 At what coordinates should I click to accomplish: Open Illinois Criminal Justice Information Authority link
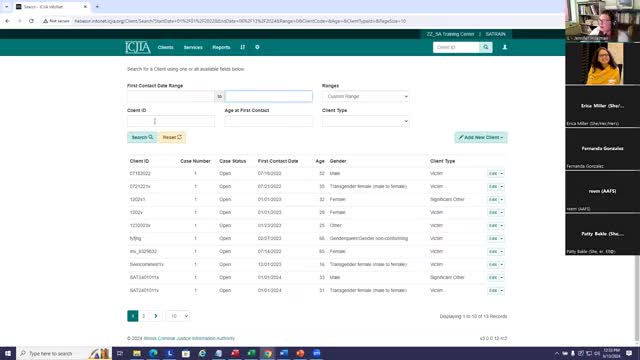[189, 338]
